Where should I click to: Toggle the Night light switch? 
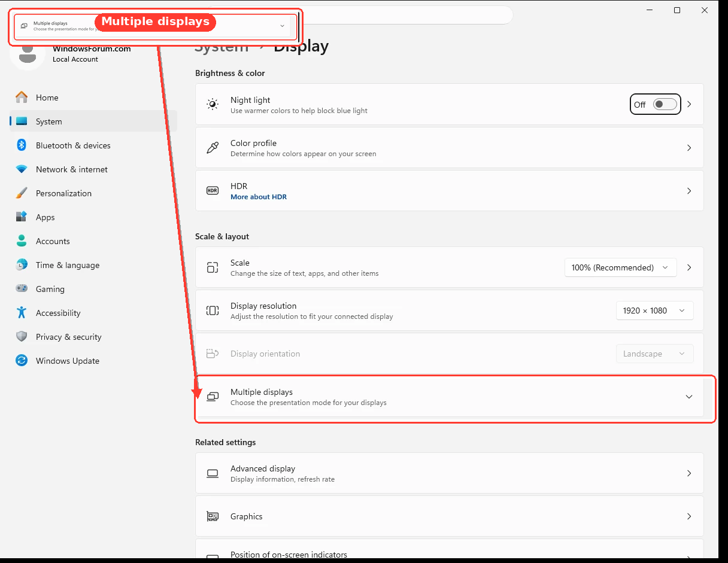(x=665, y=105)
